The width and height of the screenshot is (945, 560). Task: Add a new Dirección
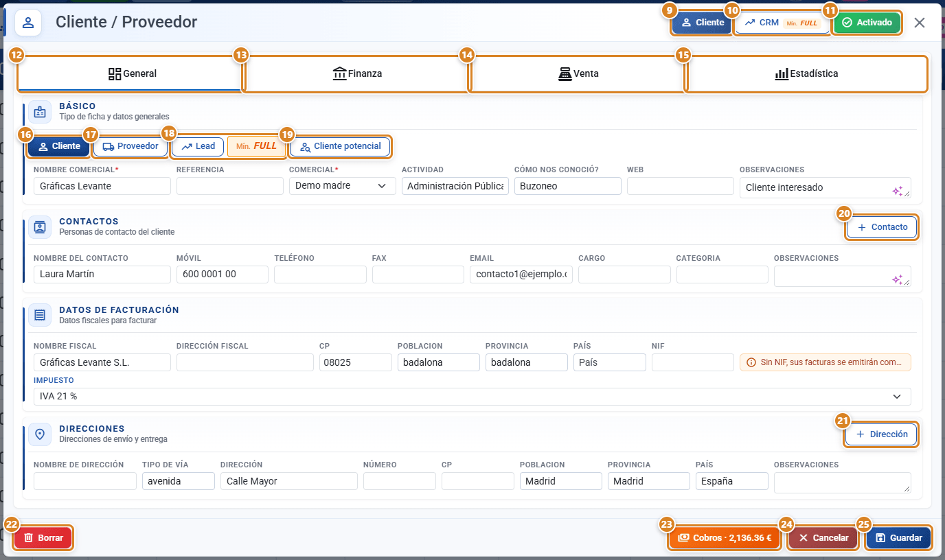881,434
